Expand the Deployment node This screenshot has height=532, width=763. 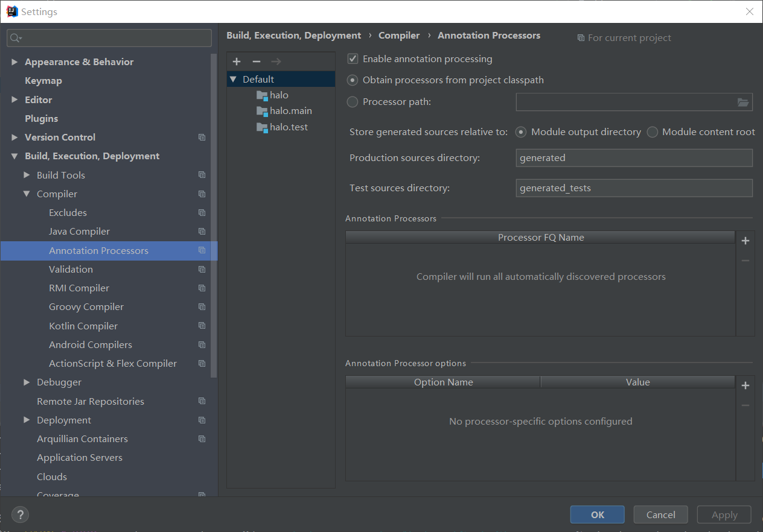27,420
